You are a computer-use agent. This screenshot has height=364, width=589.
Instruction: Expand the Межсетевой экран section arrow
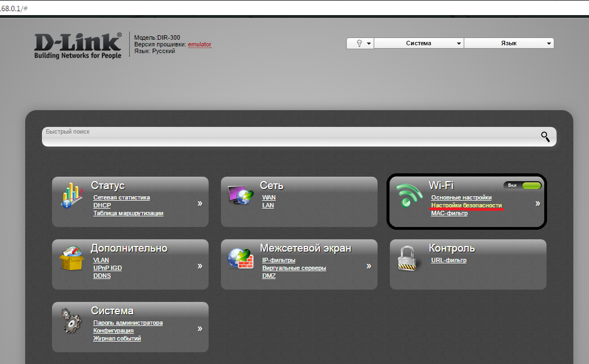point(369,266)
